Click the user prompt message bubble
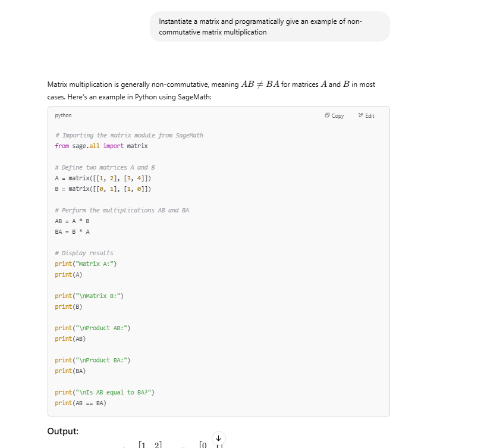The height and width of the screenshot is (448, 484). tap(269, 27)
